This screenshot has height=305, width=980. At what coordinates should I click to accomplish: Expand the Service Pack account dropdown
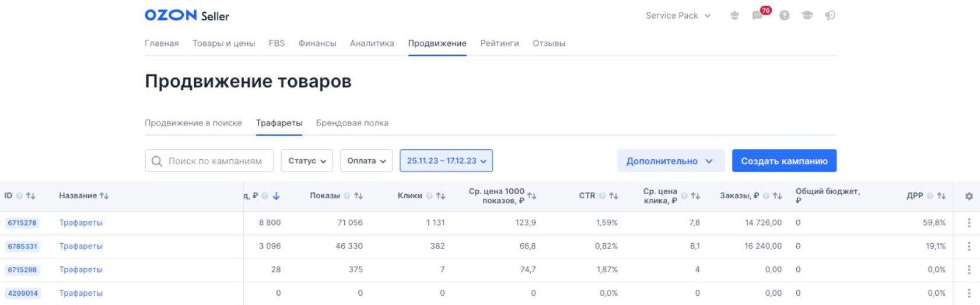point(678,16)
